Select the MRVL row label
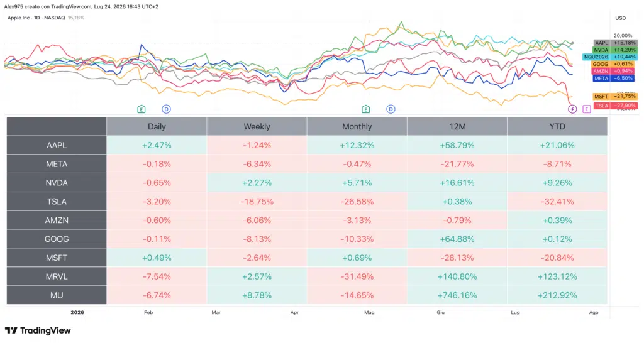The height and width of the screenshot is (343, 644). tap(57, 276)
